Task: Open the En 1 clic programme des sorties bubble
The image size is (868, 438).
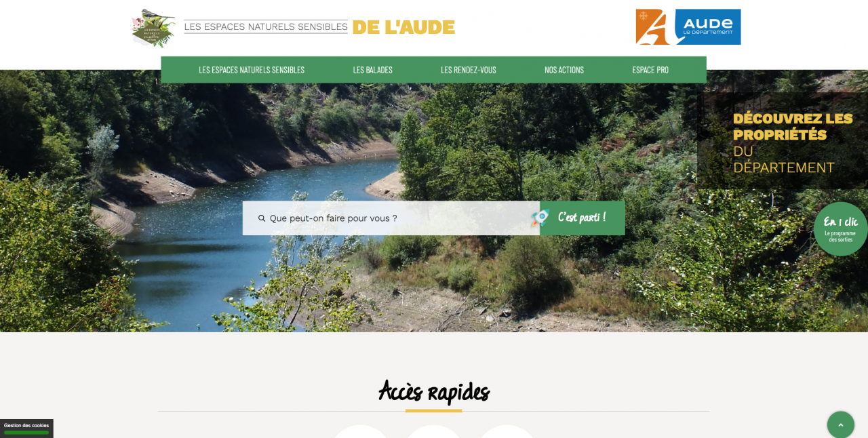Action: pos(840,229)
